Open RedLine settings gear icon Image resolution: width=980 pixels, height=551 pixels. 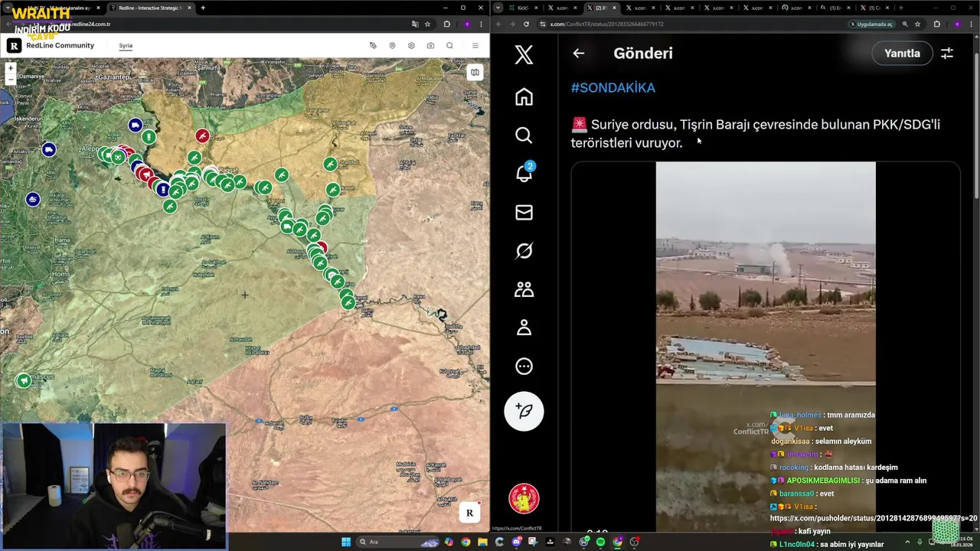coord(411,45)
